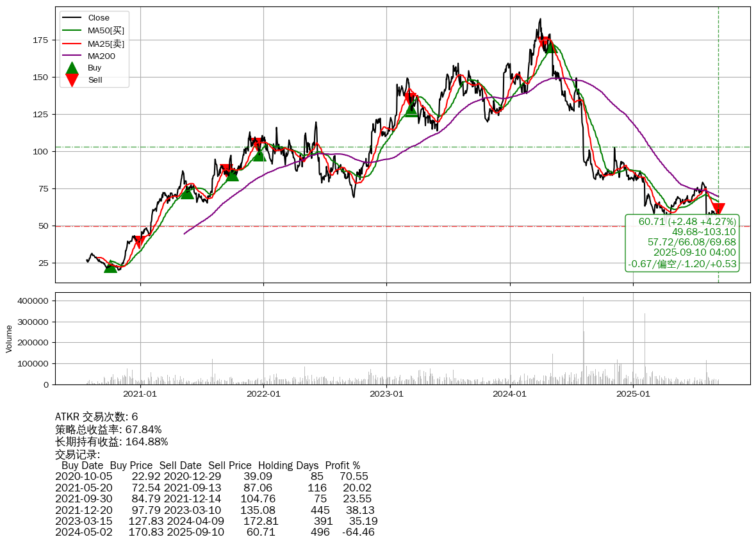Click the red sell marker near 2021-01
This screenshot has width=756, height=544.
pyautogui.click(x=139, y=242)
